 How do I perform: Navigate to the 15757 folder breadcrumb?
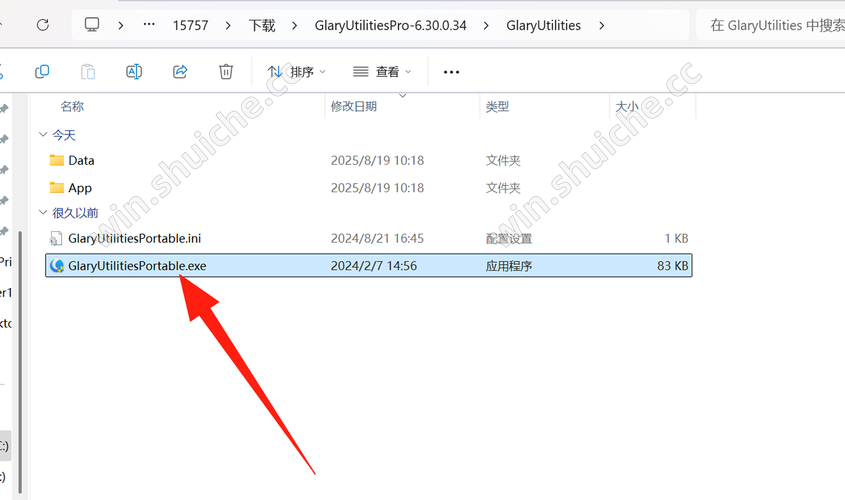190,25
